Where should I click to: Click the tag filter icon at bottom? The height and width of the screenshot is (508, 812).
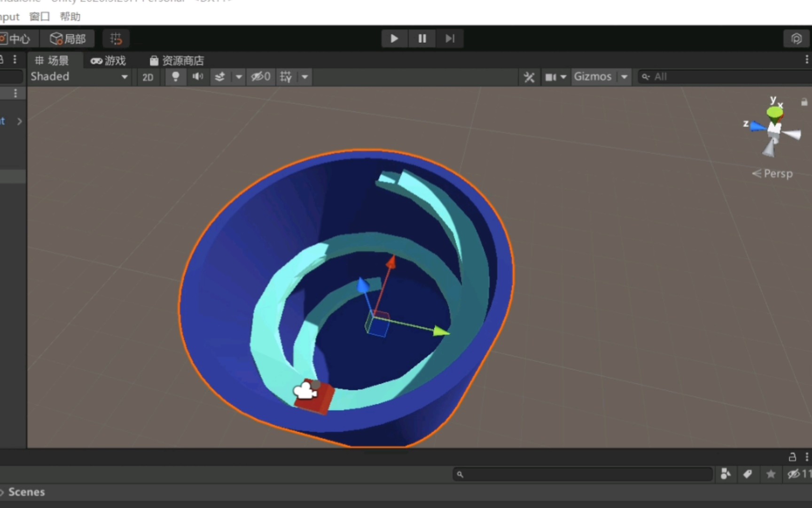pyautogui.click(x=748, y=474)
